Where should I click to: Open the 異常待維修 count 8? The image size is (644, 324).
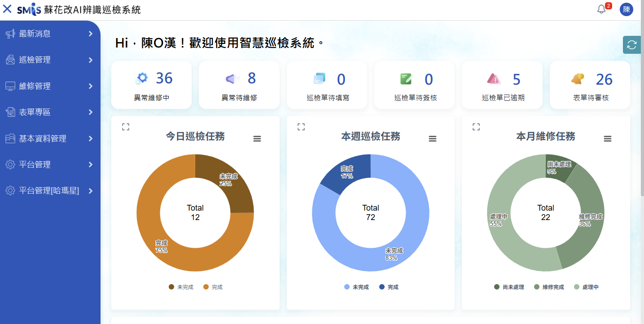click(x=252, y=78)
